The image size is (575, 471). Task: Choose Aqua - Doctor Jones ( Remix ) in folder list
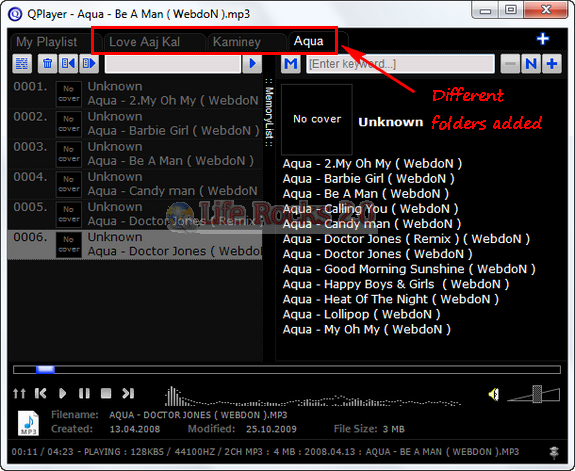pyautogui.click(x=406, y=239)
